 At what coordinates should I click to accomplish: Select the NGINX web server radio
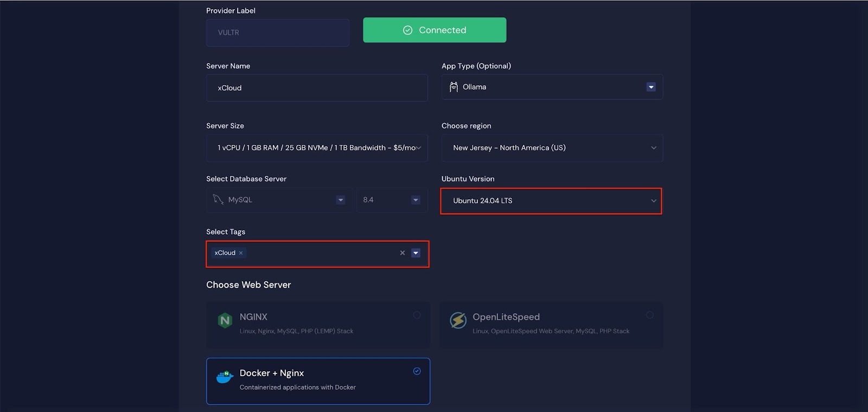click(x=417, y=315)
